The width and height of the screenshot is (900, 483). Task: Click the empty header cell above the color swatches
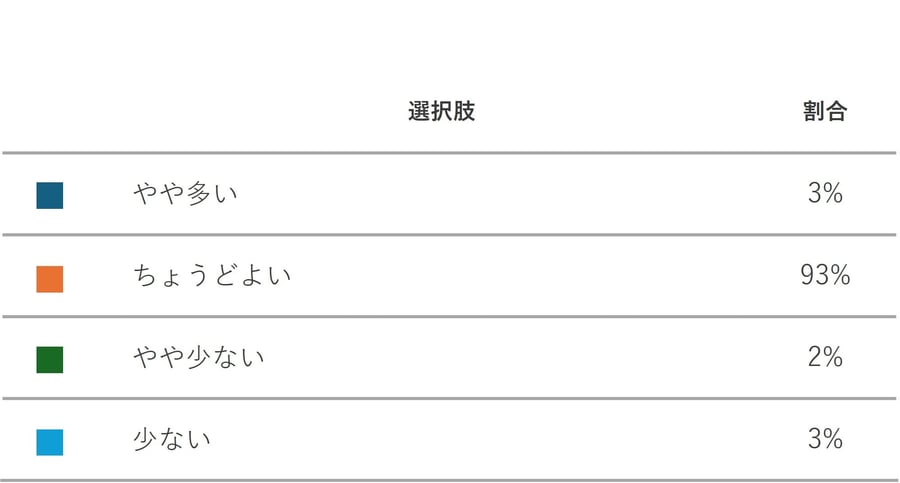(49, 112)
